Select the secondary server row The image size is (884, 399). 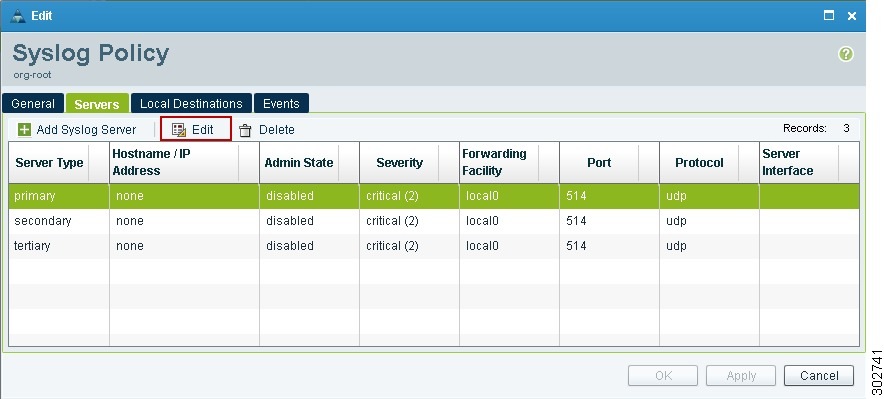point(434,221)
